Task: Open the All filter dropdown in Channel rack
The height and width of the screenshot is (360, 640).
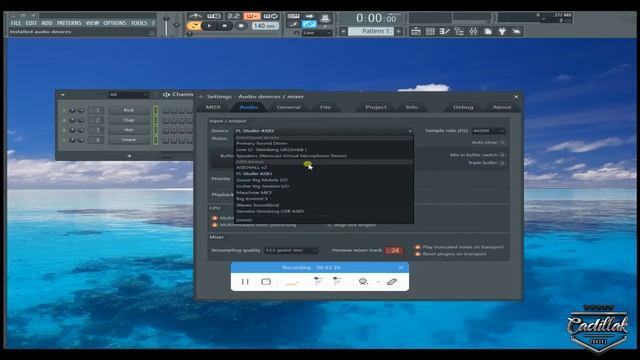Action: (x=128, y=95)
